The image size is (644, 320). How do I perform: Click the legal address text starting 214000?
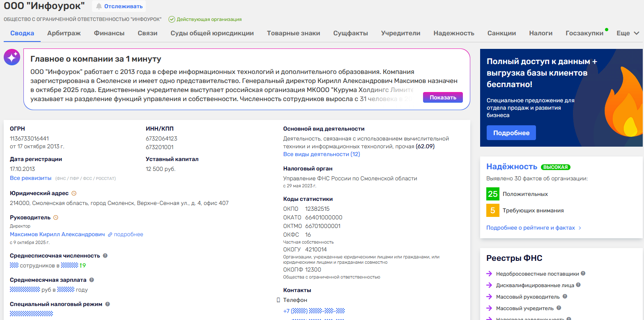(119, 203)
